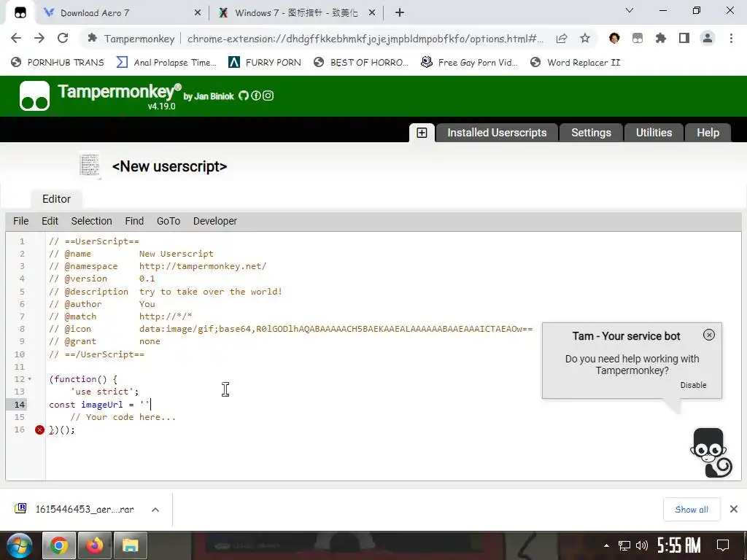Click the Tampermonkey logo in header
Viewport: 747px width, 560px height.
coord(34,96)
